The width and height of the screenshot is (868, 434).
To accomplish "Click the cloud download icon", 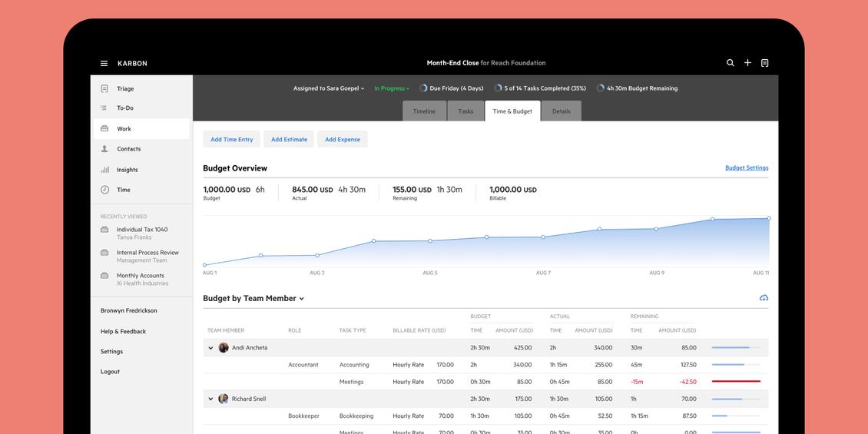I will [x=764, y=298].
